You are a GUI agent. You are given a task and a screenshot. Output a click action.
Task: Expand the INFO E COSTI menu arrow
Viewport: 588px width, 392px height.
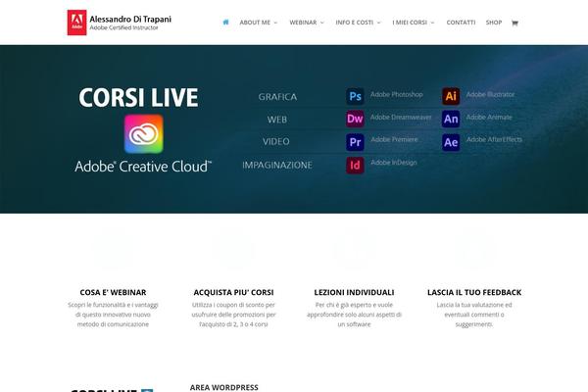pos(378,23)
